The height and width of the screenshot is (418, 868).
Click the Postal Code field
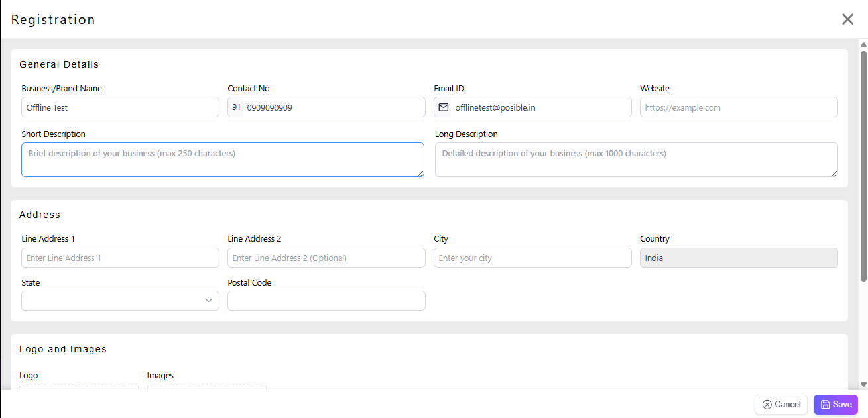pyautogui.click(x=326, y=301)
